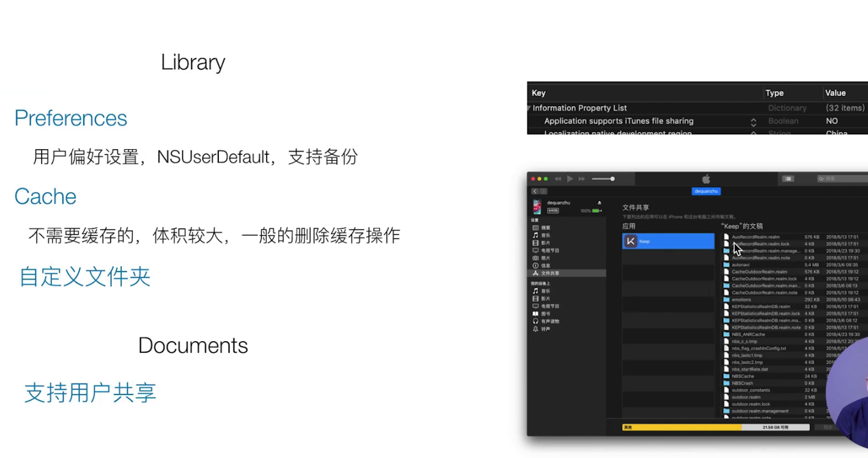Click the Value column header

click(836, 93)
